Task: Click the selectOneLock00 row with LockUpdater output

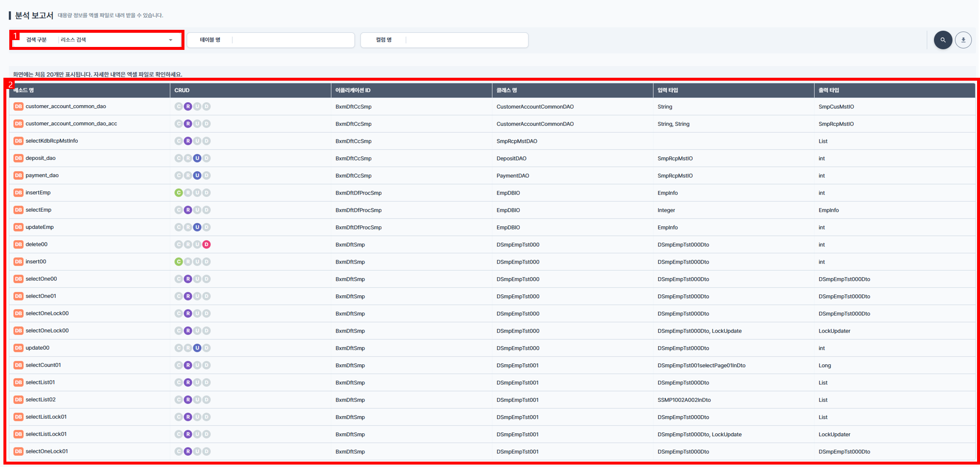Action: tap(492, 331)
